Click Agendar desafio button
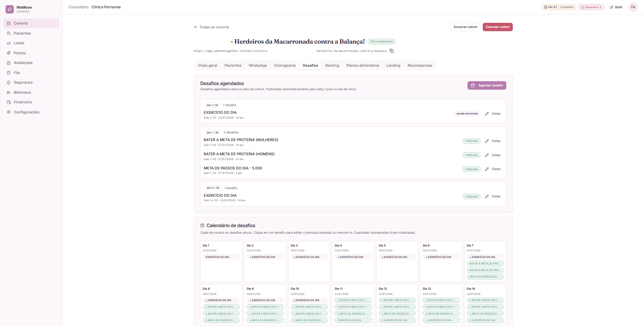 click(487, 85)
